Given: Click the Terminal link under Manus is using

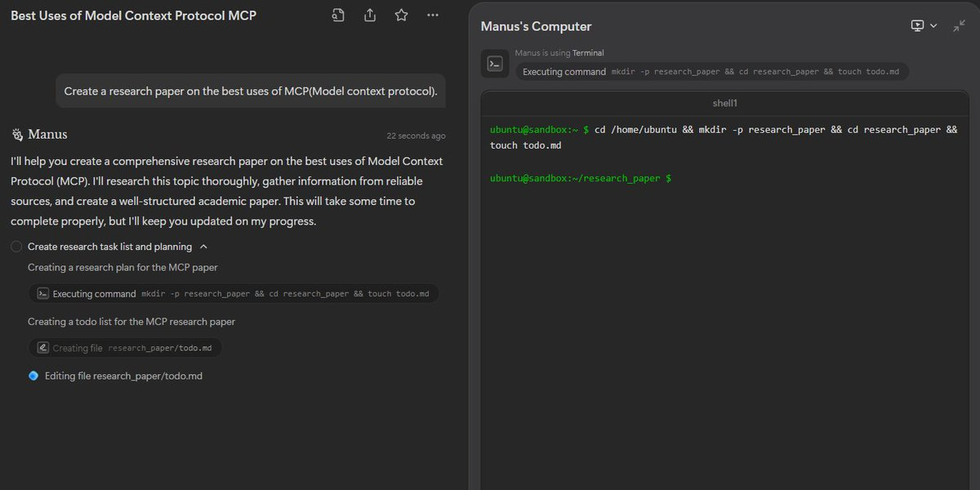Looking at the screenshot, I should tap(588, 53).
